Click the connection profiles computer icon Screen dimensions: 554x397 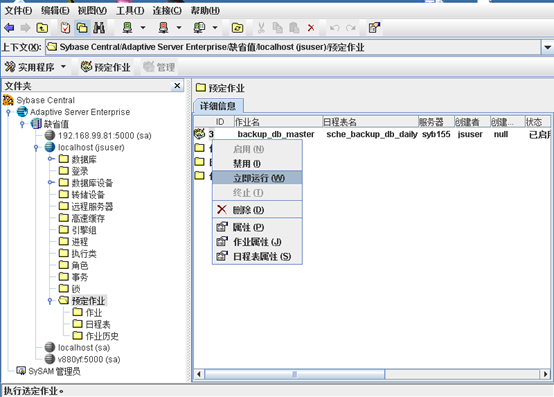199,28
